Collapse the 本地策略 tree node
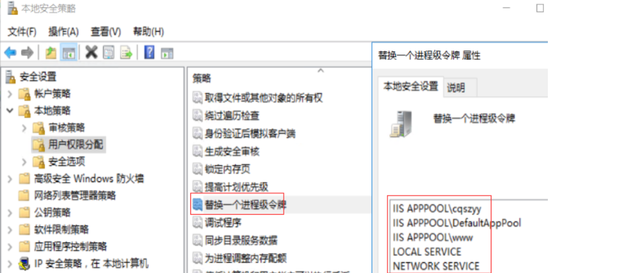 [x=10, y=111]
